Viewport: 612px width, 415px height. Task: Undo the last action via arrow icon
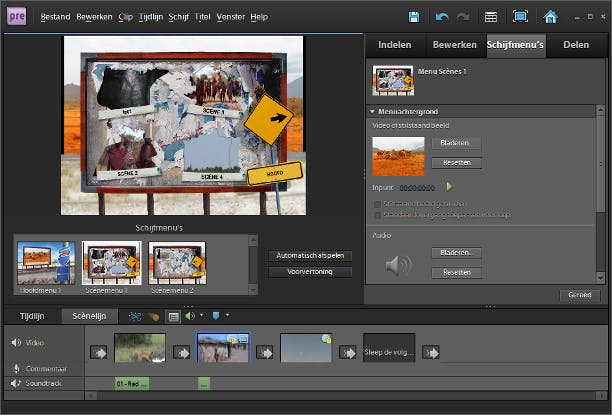(x=443, y=17)
